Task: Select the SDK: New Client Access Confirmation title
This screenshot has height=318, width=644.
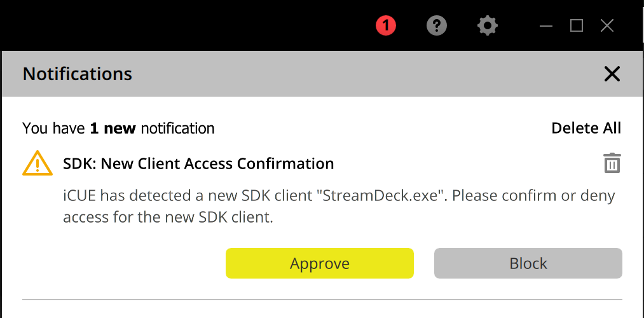Action: (x=198, y=163)
